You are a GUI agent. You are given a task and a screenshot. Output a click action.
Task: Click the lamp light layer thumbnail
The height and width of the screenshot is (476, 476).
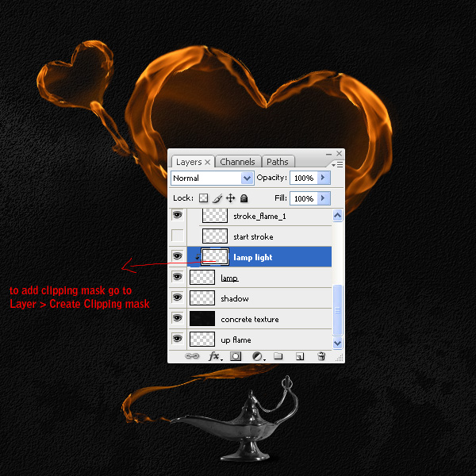point(215,257)
